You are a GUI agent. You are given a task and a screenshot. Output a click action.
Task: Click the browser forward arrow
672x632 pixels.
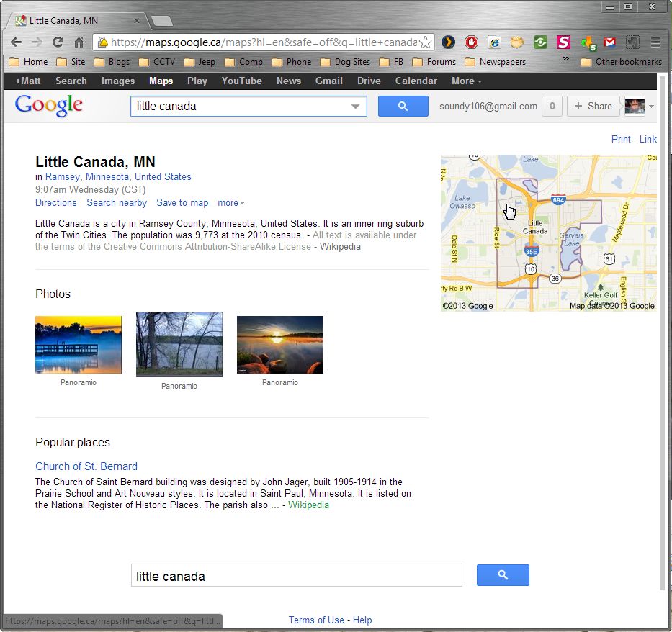tap(37, 42)
